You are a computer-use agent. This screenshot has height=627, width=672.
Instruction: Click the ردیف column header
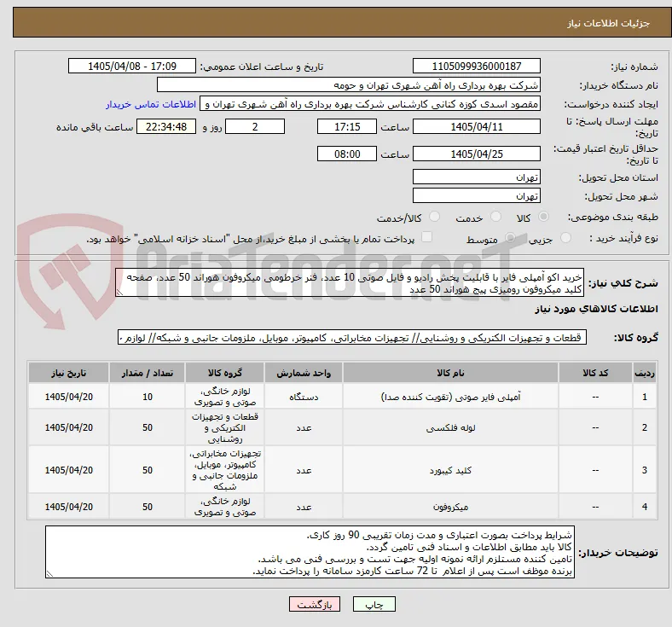[645, 373]
